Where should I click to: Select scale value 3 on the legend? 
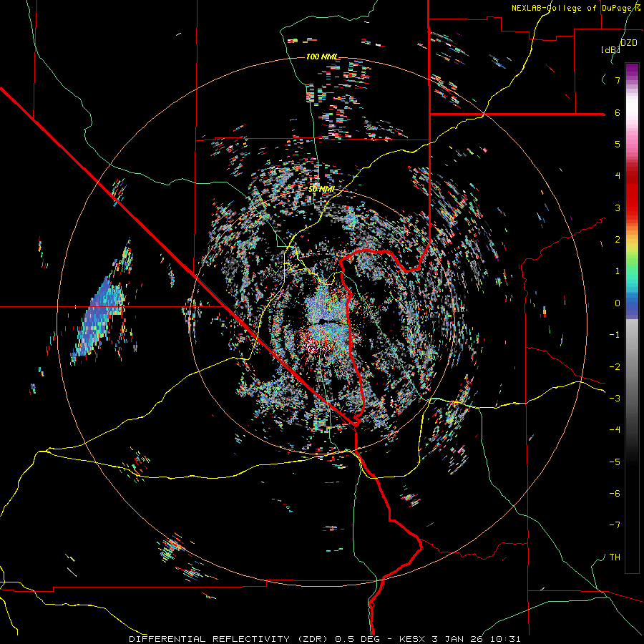click(618, 208)
